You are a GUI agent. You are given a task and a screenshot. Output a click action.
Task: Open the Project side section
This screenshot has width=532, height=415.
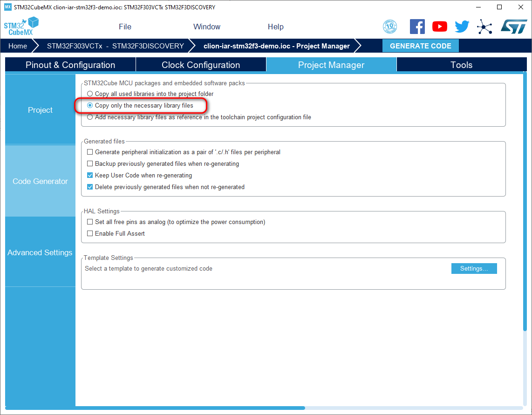40,110
